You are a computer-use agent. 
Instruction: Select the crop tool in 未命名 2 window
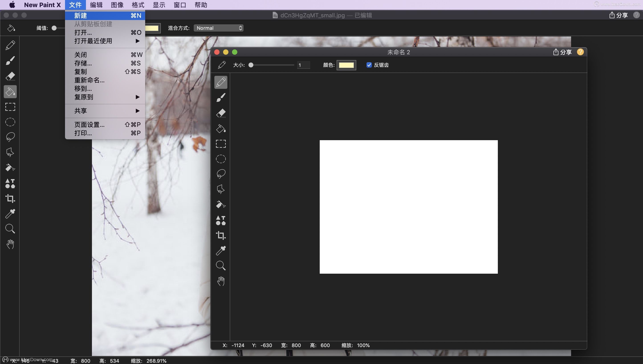click(x=221, y=235)
